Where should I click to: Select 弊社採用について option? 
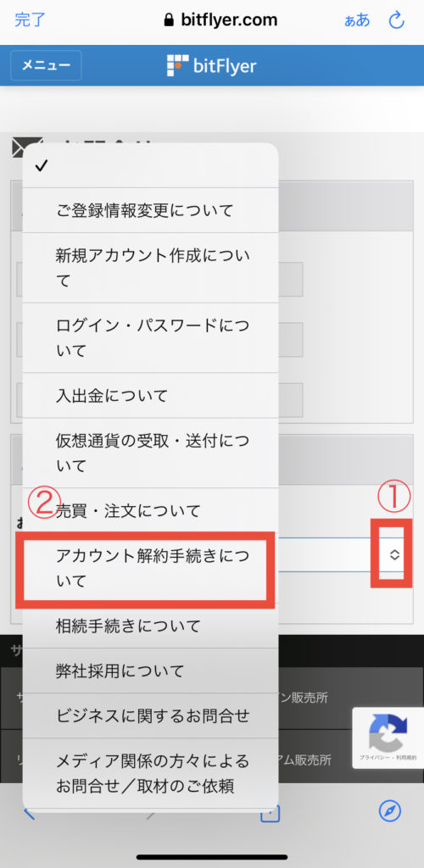point(151,671)
